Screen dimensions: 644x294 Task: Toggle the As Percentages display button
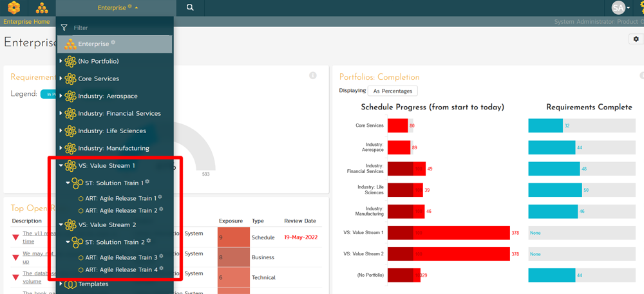pyautogui.click(x=393, y=91)
